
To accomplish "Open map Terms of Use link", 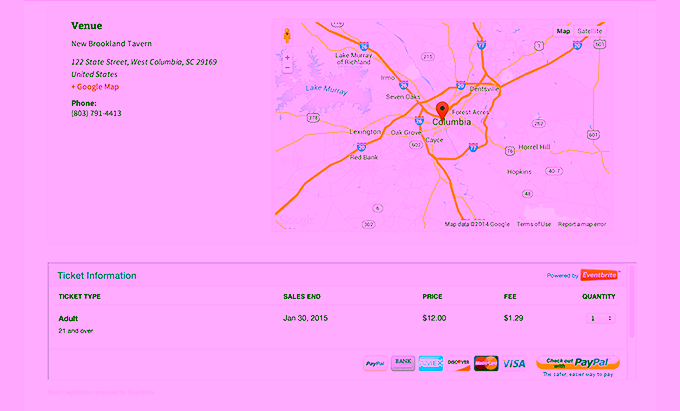I will (x=533, y=224).
